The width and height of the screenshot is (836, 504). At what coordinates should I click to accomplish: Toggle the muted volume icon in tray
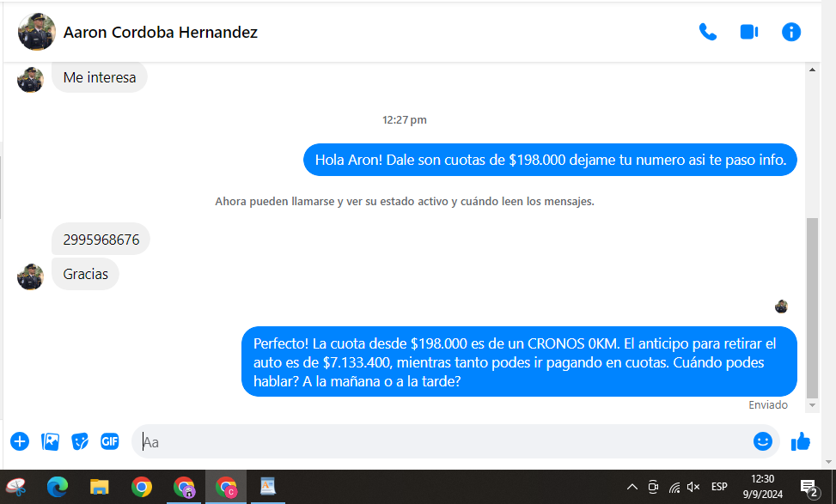tap(693, 487)
